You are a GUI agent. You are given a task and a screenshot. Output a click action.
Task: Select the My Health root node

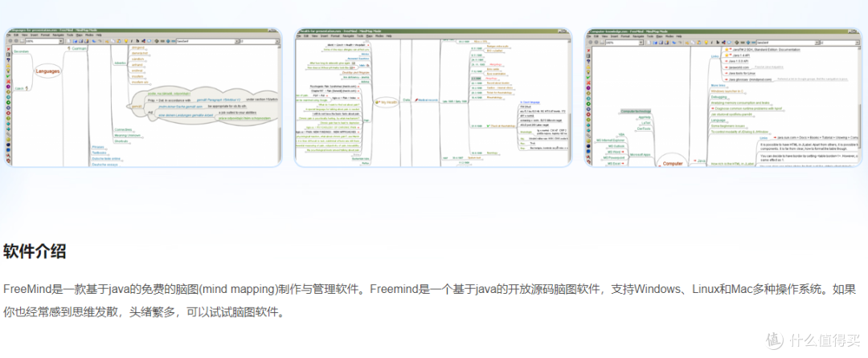pos(387,102)
